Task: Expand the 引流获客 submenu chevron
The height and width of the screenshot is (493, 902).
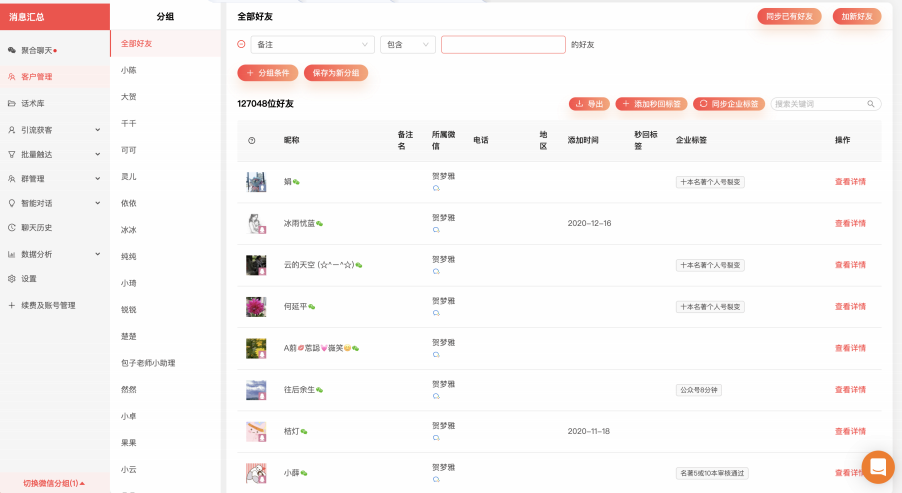Action: point(98,130)
